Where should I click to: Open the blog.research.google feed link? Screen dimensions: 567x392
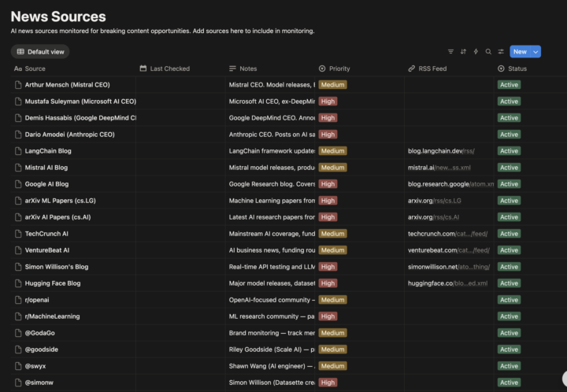pyautogui.click(x=450, y=184)
